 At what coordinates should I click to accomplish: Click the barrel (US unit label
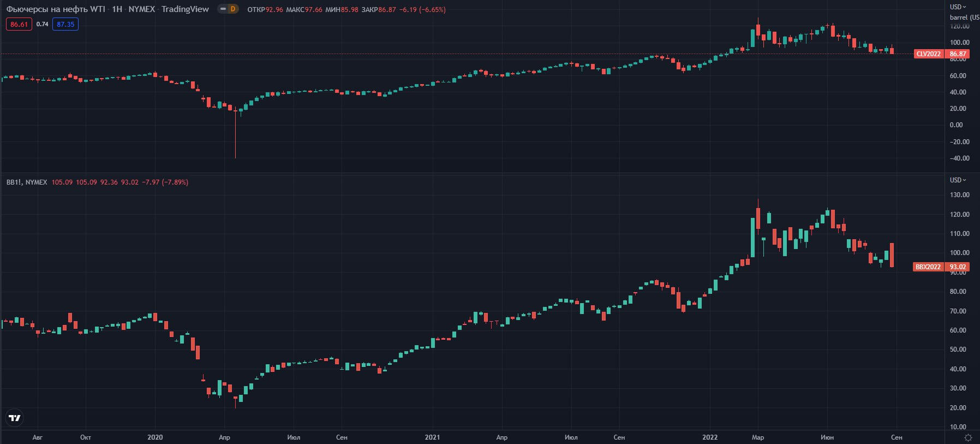click(964, 17)
